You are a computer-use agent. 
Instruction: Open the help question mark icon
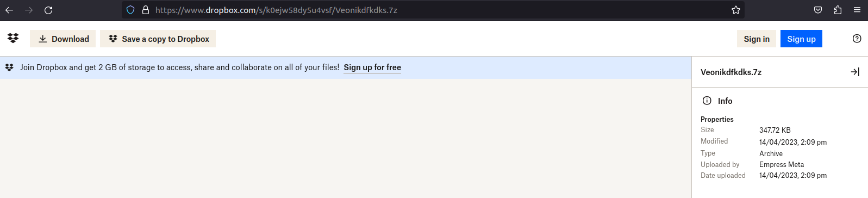[857, 39]
